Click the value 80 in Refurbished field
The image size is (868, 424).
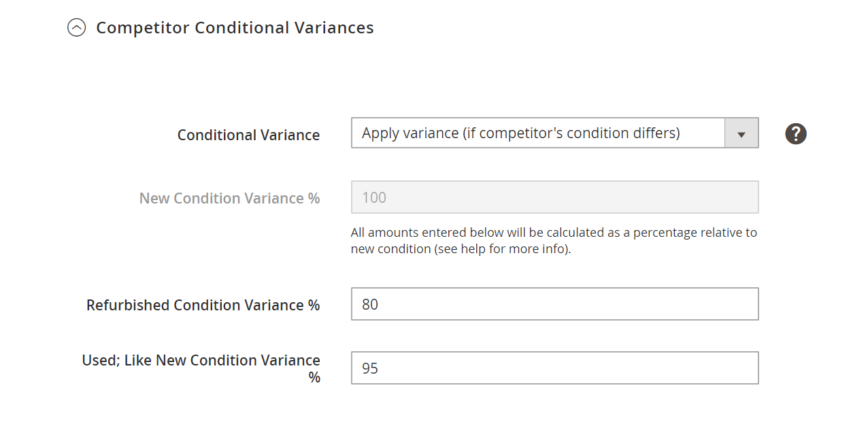[370, 304]
